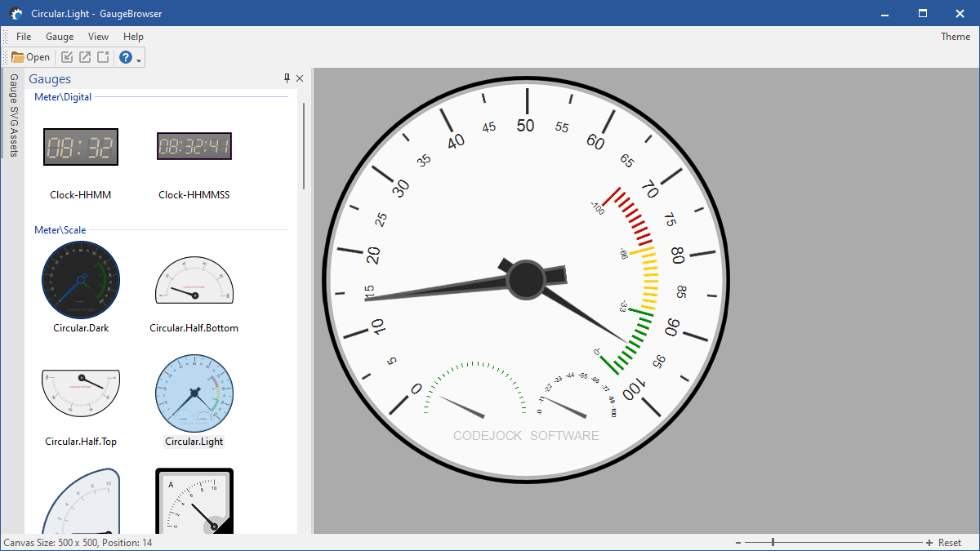Click the gauge's central hub
980x551 pixels.
pos(526,280)
